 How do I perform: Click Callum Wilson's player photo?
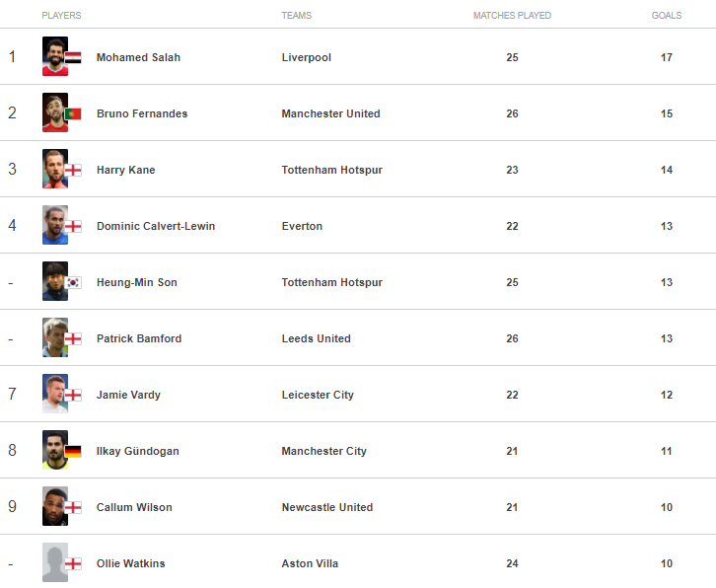[54, 506]
